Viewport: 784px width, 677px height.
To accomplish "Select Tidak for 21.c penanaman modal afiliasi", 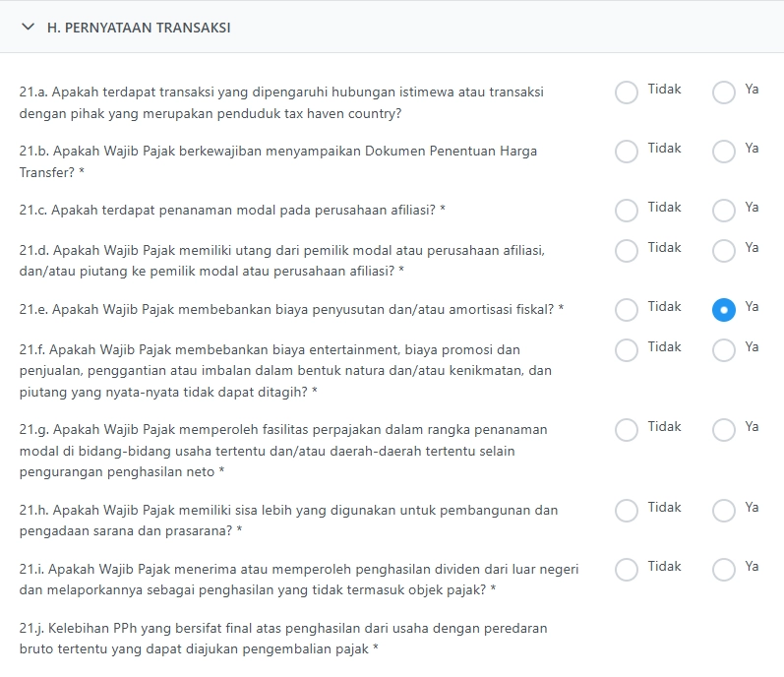I will click(627, 211).
